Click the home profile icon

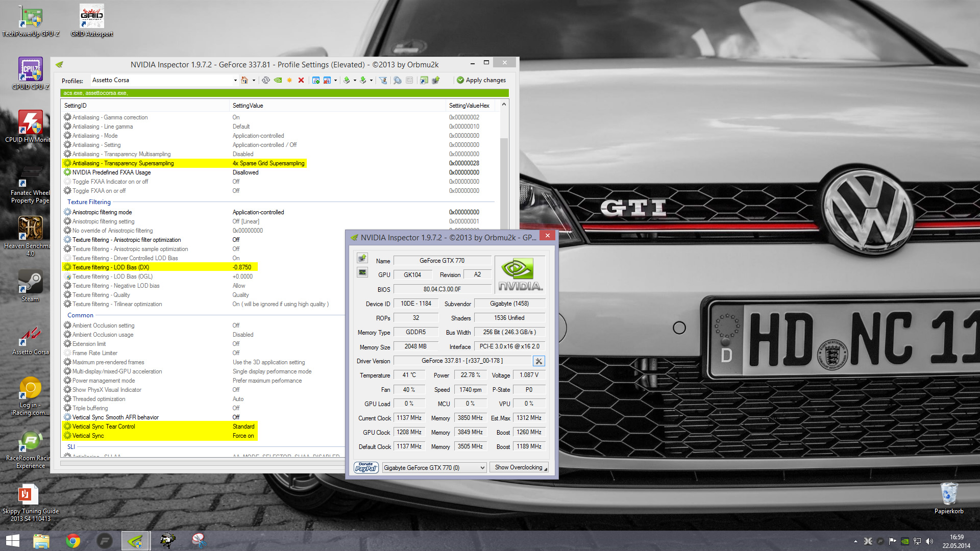point(244,80)
